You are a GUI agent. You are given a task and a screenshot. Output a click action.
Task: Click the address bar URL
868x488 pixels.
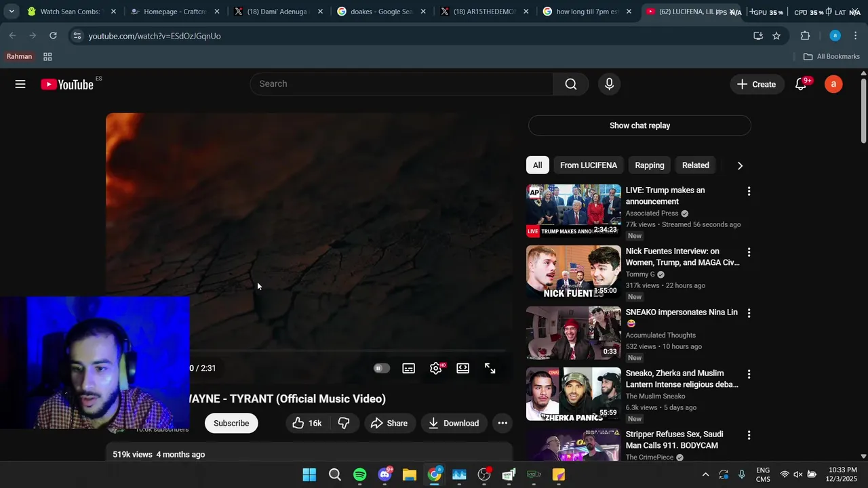click(155, 36)
